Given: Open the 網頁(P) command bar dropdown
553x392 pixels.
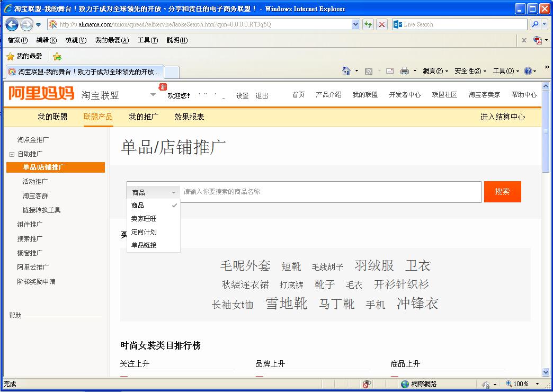Looking at the screenshot, I should click(435, 71).
